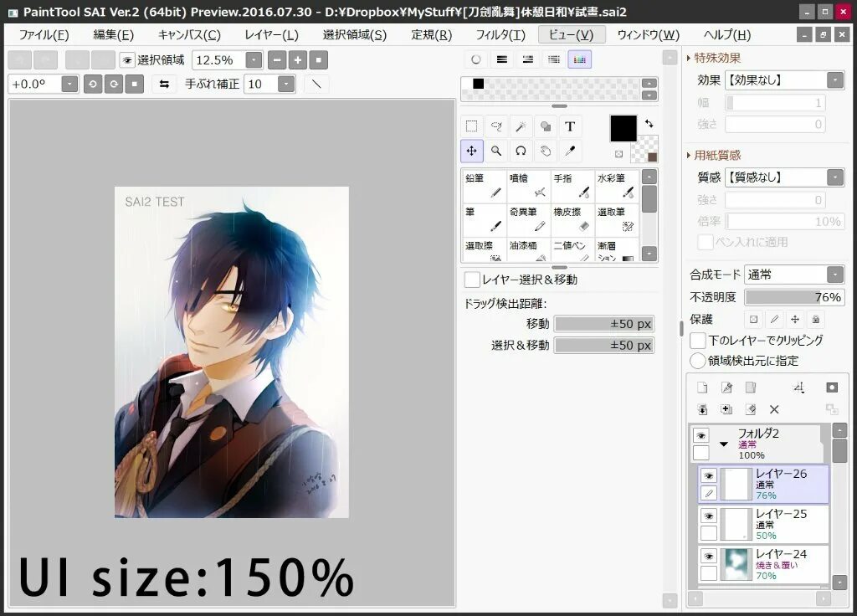Screen dimensions: 857x616
Task: Select the lasso selection tool
Action: click(496, 126)
